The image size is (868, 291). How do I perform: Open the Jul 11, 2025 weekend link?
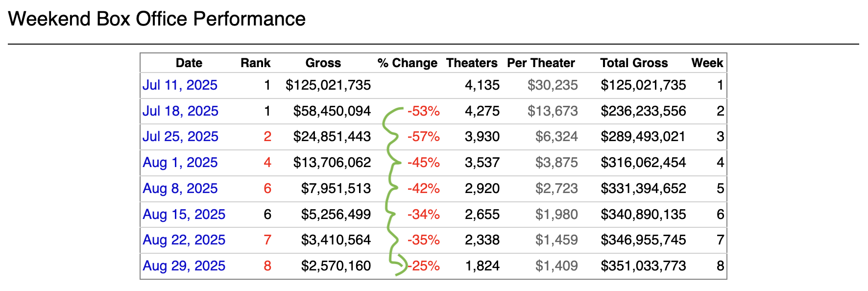(180, 85)
